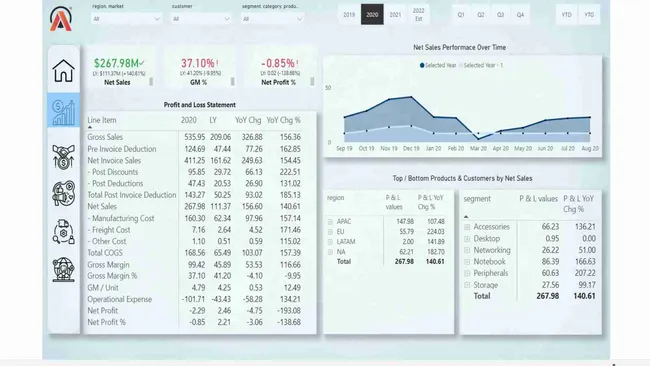Click the Notebook value 86.39
The image size is (650, 366).
tap(550, 262)
